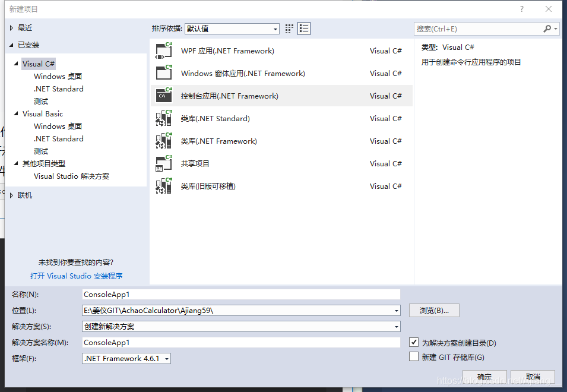Enable 为解决方案创建目录 checkbox
This screenshot has height=392, width=567.
pos(414,342)
